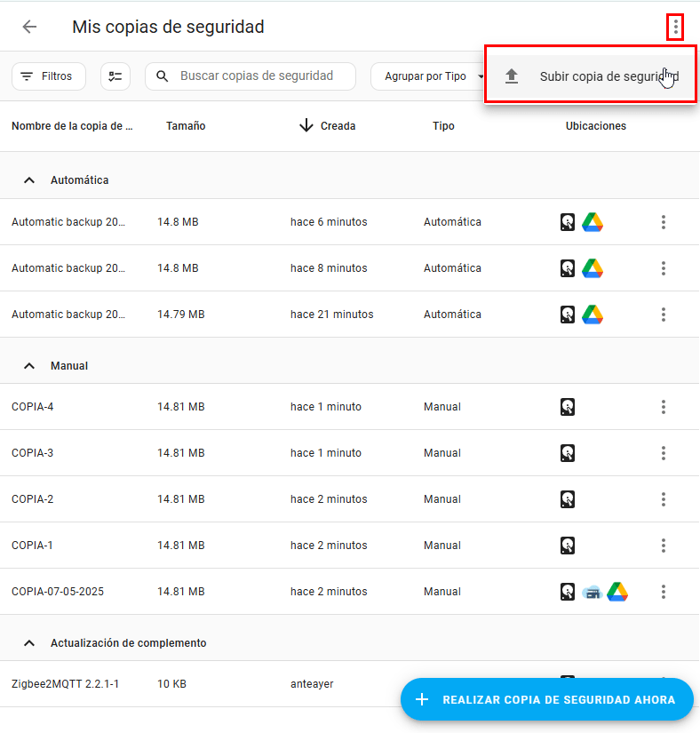
Task: Sort by Creada column arrow
Action: click(306, 126)
